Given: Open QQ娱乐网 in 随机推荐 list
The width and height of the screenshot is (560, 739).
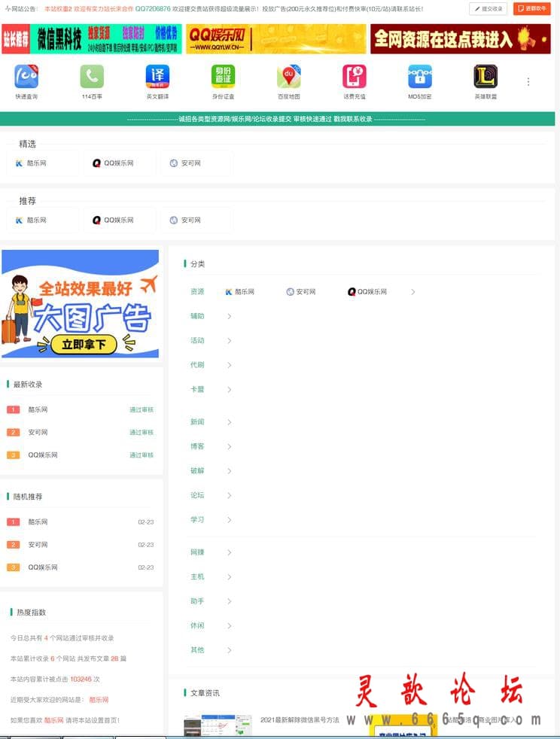Looking at the screenshot, I should pos(42,567).
